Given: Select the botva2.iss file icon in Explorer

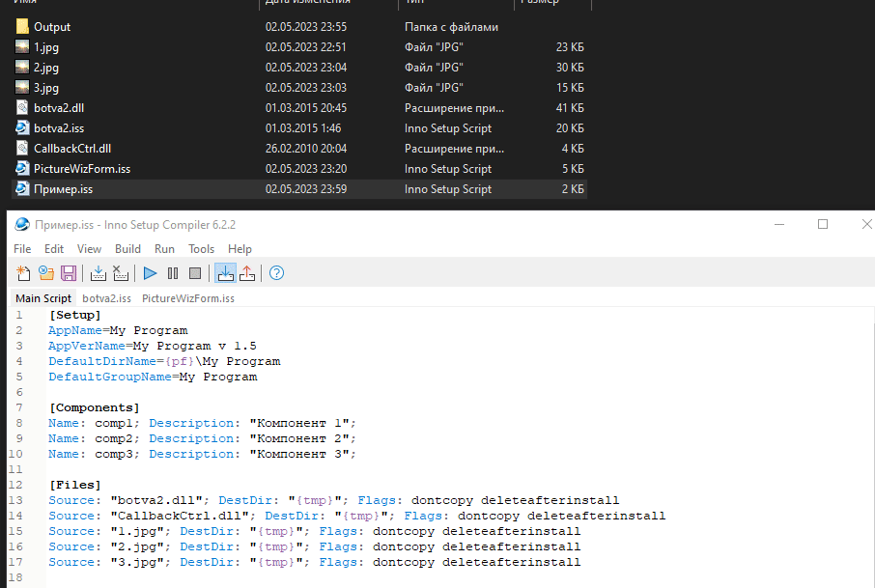Looking at the screenshot, I should 22,128.
